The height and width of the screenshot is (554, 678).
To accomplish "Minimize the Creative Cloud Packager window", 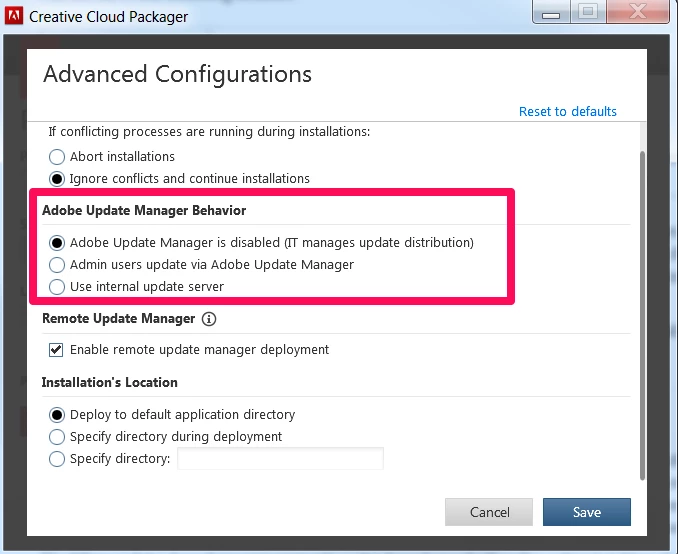I will (551, 12).
